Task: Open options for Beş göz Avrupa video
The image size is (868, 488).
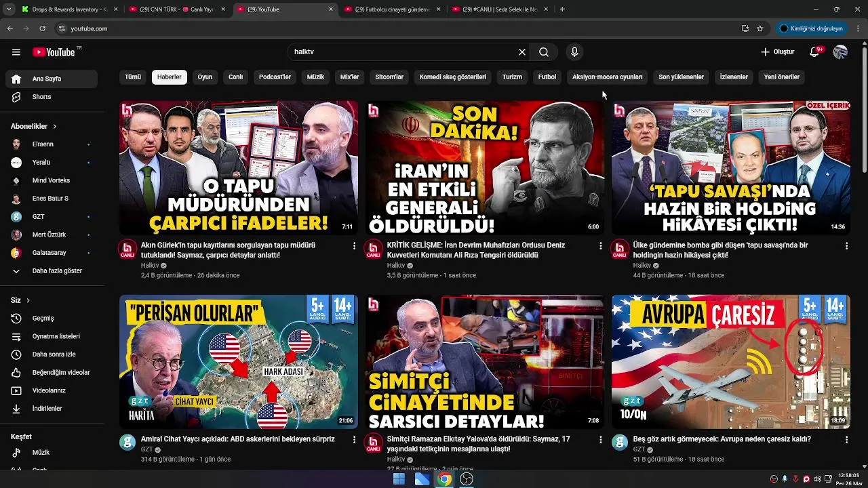Action: point(846,440)
